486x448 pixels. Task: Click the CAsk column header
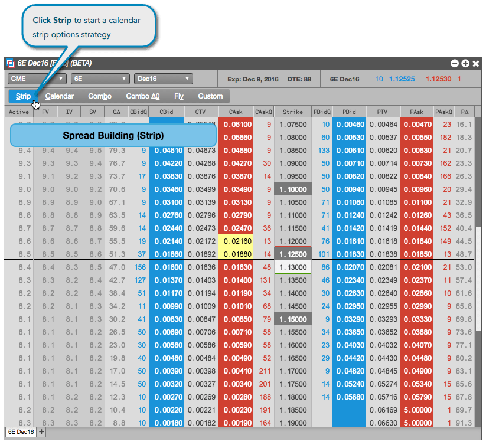(236, 112)
